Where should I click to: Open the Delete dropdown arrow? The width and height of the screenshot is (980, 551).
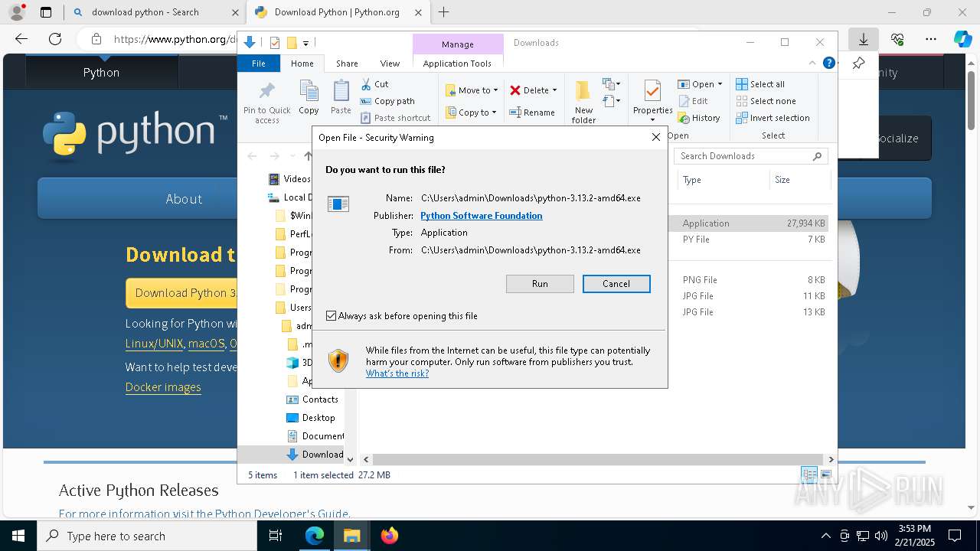554,90
